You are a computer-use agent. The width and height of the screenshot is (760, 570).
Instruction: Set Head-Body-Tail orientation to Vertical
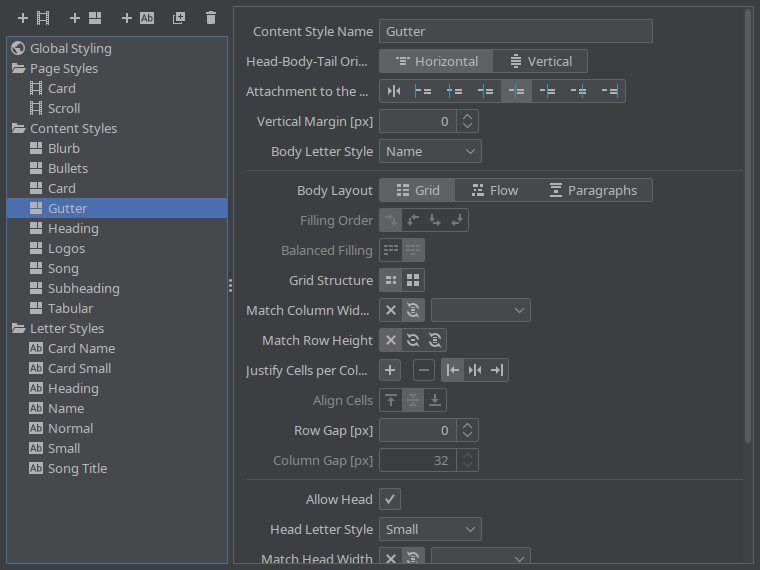540,62
